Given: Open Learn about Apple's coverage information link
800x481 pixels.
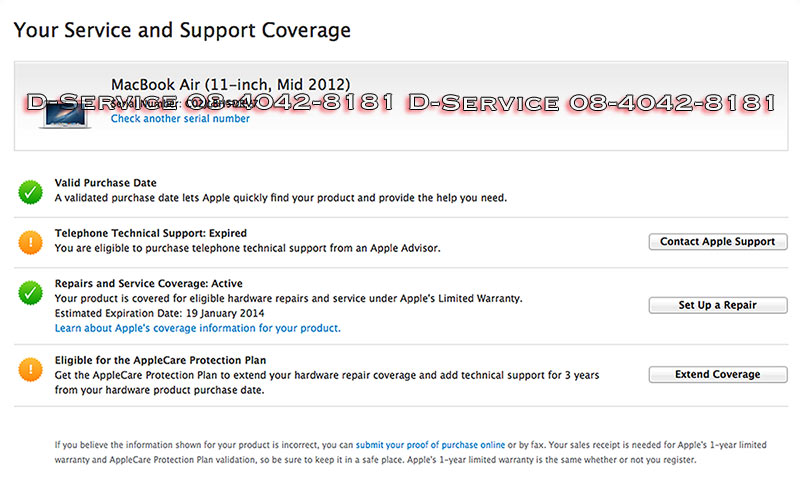Looking at the screenshot, I should [197, 328].
